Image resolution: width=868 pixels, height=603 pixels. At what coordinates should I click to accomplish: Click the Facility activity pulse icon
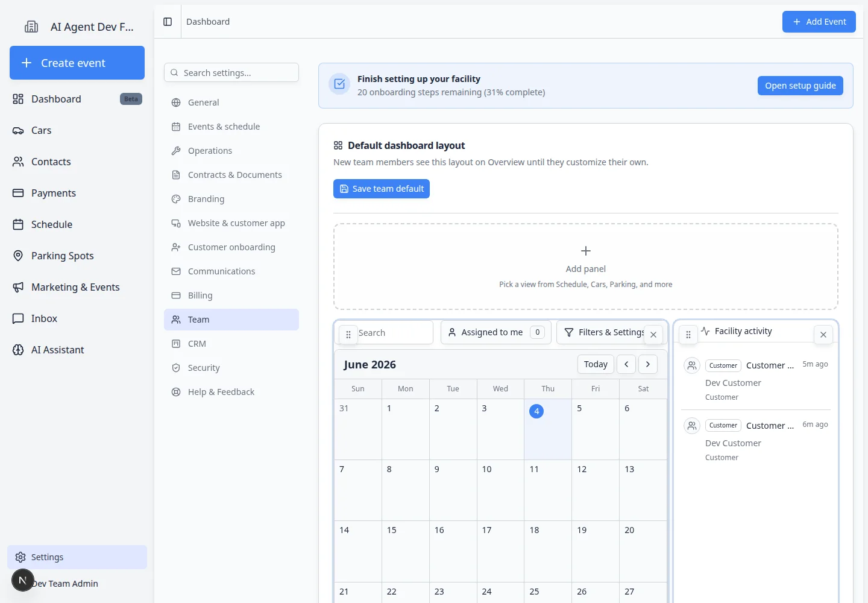[x=705, y=331]
